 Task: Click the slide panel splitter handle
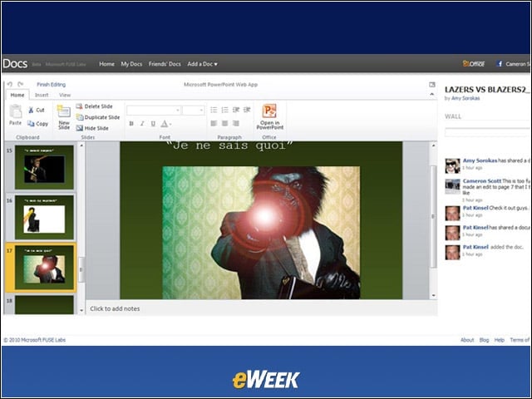(x=81, y=269)
